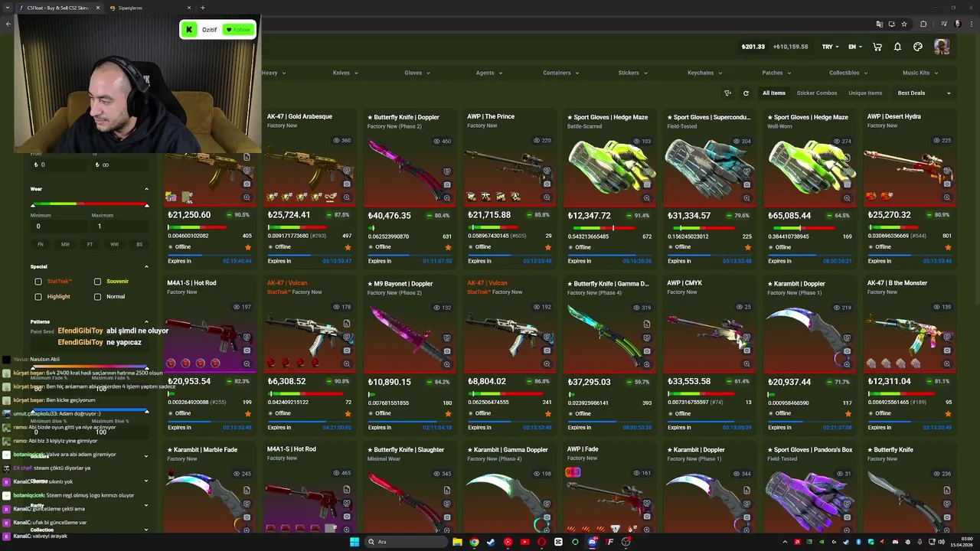This screenshot has width=980, height=551.
Task: Open Steam from the Windows taskbar
Action: (x=491, y=542)
